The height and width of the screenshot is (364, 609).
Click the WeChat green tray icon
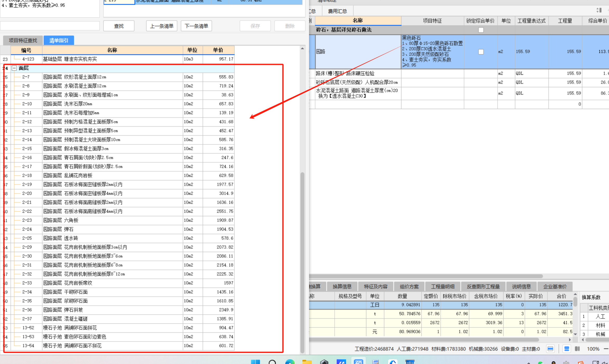540,362
